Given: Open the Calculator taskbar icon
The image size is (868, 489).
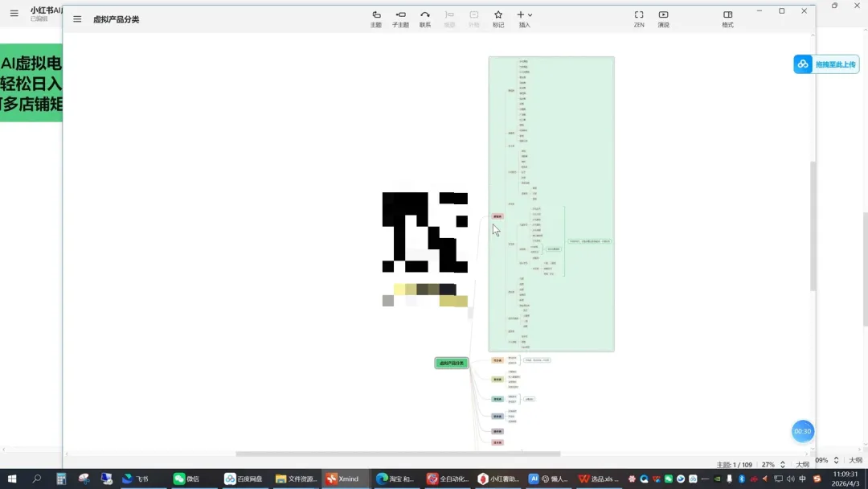Looking at the screenshot, I should coord(61,479).
